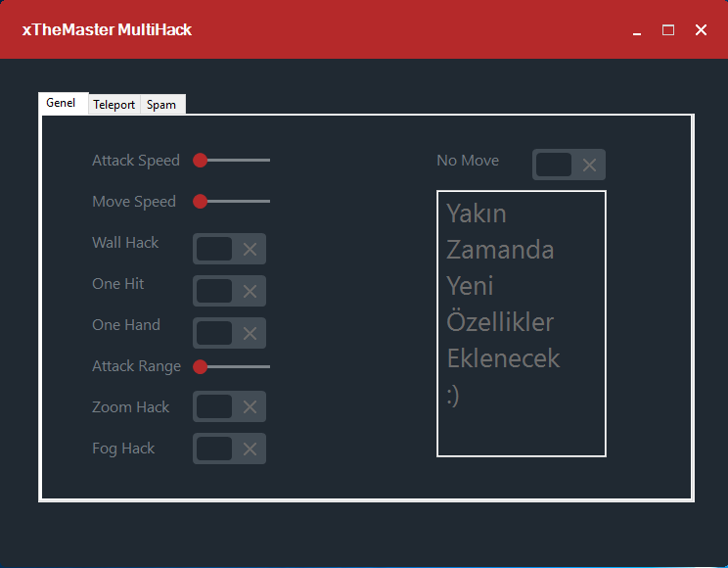Click the xTheMaster MultiHack title text
This screenshot has height=568, width=728.
tap(107, 29)
